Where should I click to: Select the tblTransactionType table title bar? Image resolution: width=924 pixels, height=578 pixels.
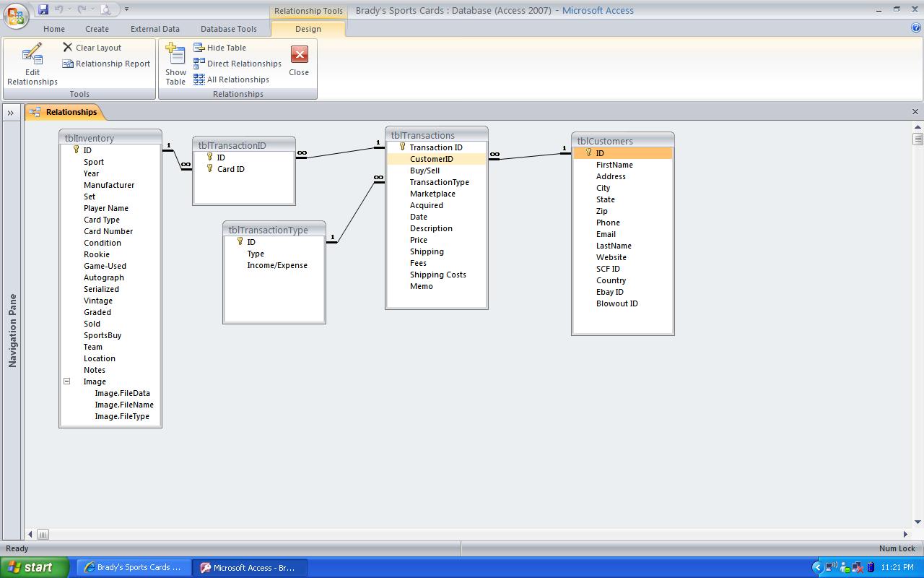274,230
